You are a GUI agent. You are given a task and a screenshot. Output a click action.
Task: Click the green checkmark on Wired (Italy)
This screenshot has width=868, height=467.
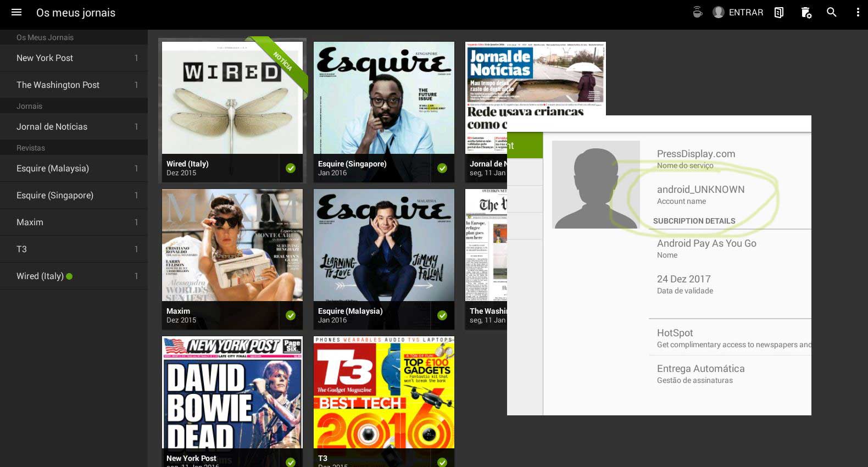pyautogui.click(x=291, y=168)
